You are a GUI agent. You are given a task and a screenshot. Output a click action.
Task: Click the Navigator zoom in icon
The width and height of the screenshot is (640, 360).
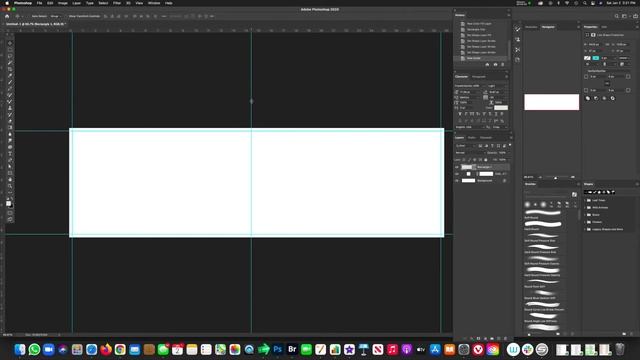573,177
